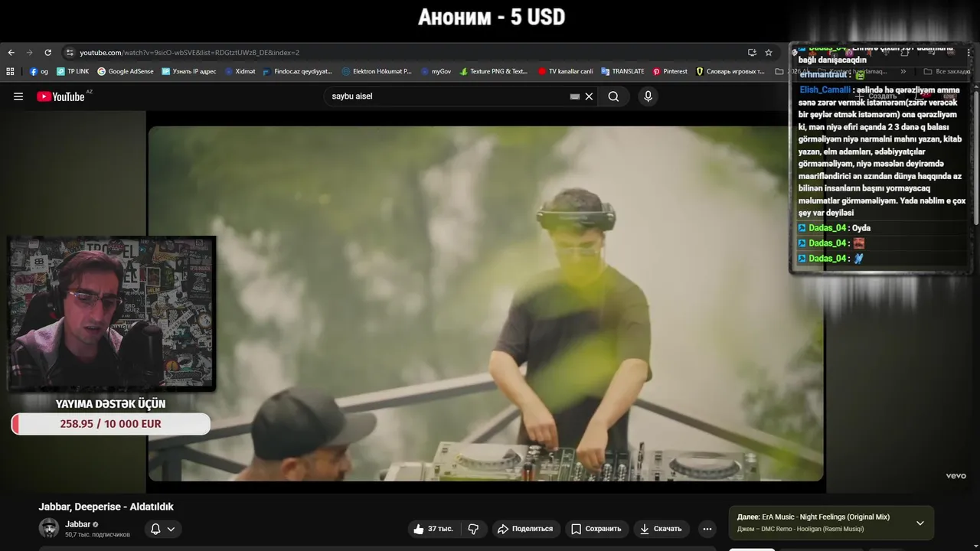The image size is (980, 551).
Task: Like the video (37 тыс.)
Action: 433,529
